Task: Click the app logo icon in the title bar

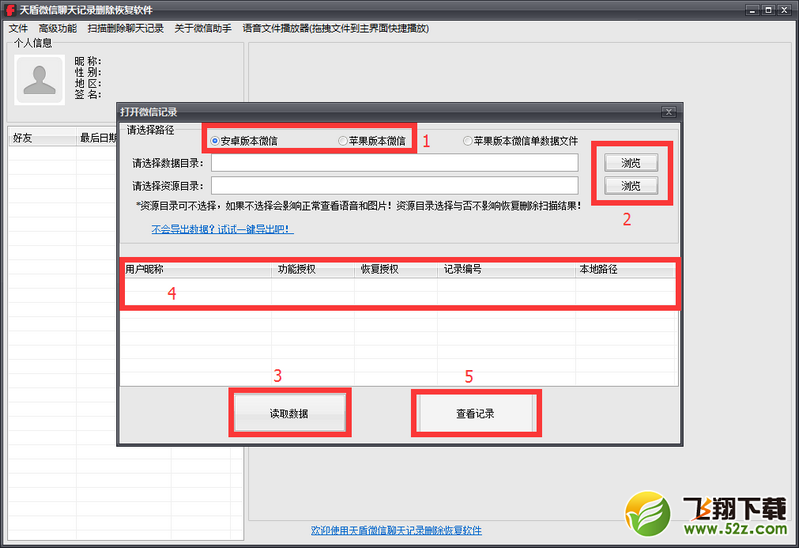Action: coord(10,10)
